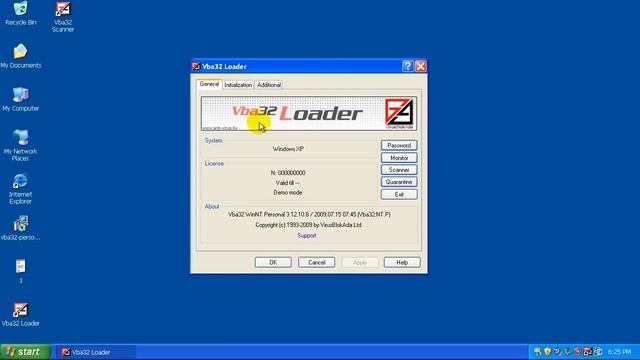Select the My Documents desktop icon

[x=20, y=56]
